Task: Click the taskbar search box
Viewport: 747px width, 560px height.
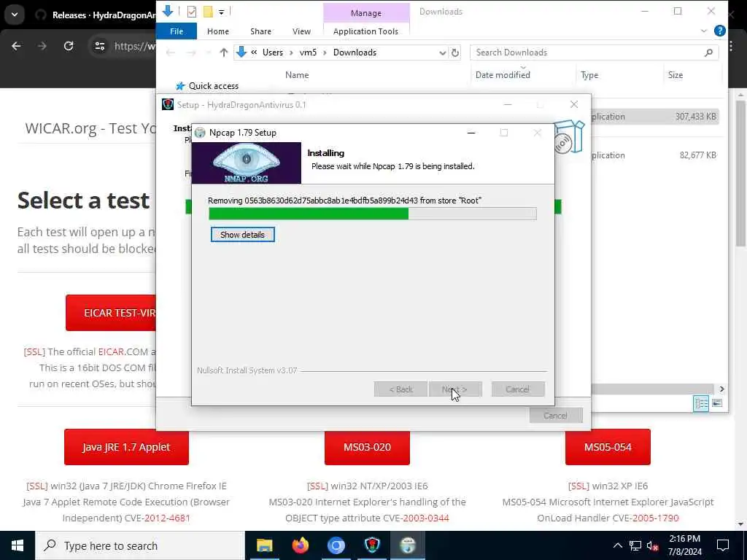Action: click(140, 545)
